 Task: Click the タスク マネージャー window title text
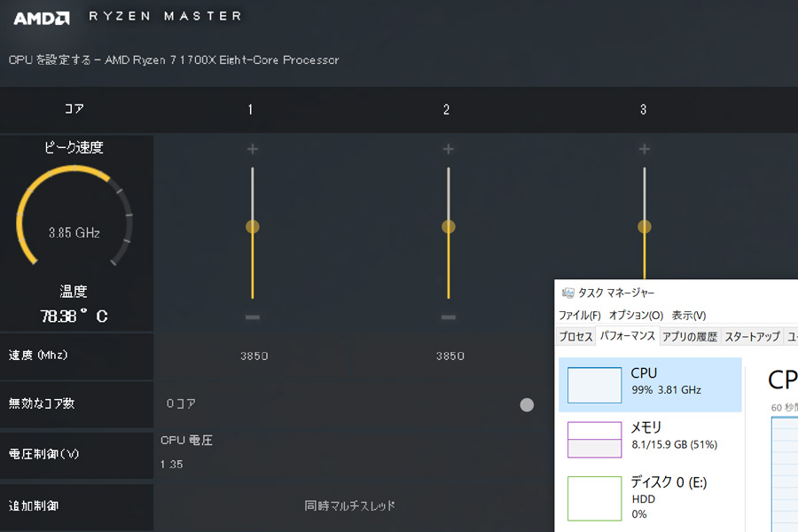pos(616,293)
